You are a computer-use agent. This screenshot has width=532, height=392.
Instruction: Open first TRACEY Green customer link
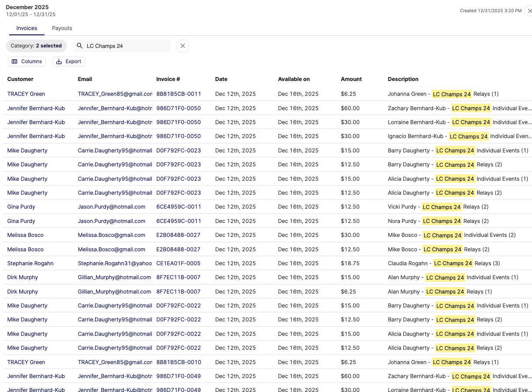coord(26,94)
